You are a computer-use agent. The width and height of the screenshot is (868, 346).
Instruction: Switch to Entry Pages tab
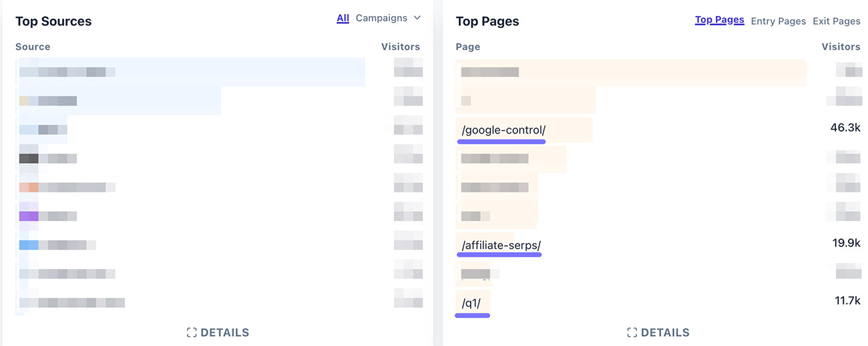779,21
